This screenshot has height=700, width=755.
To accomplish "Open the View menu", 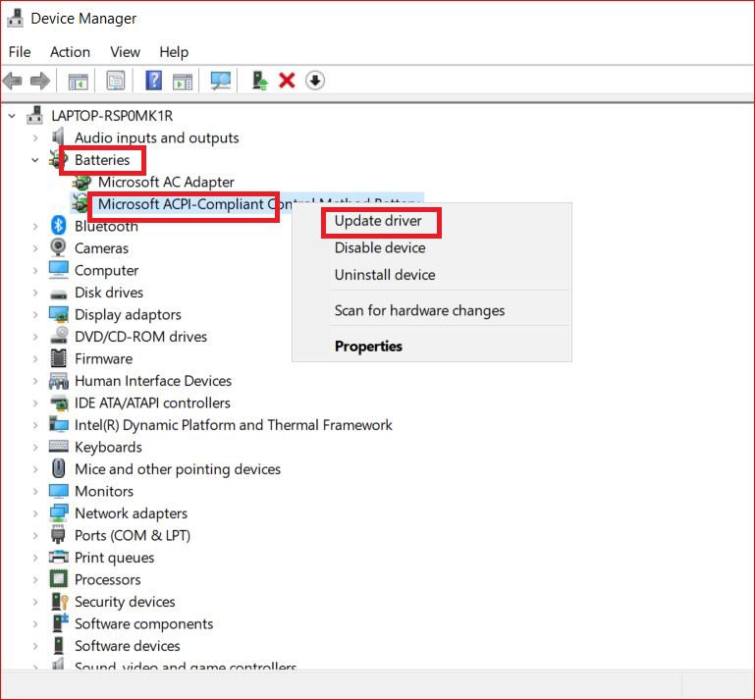I will click(x=125, y=52).
